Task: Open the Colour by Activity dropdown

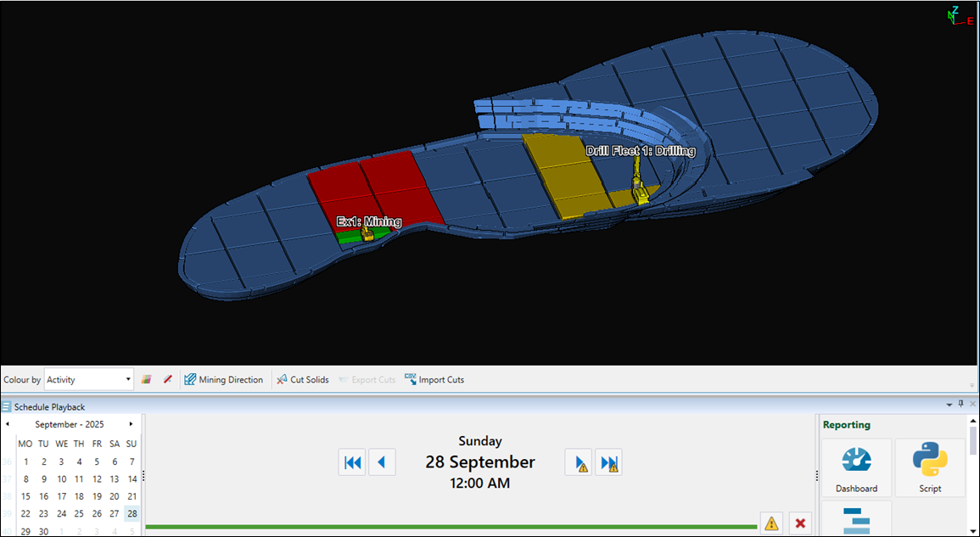Action: coord(89,379)
